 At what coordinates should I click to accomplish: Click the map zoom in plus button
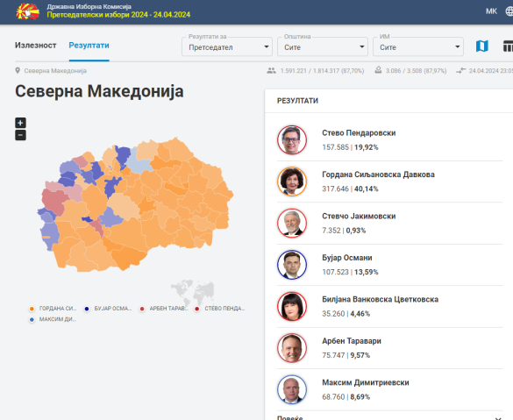(20, 123)
